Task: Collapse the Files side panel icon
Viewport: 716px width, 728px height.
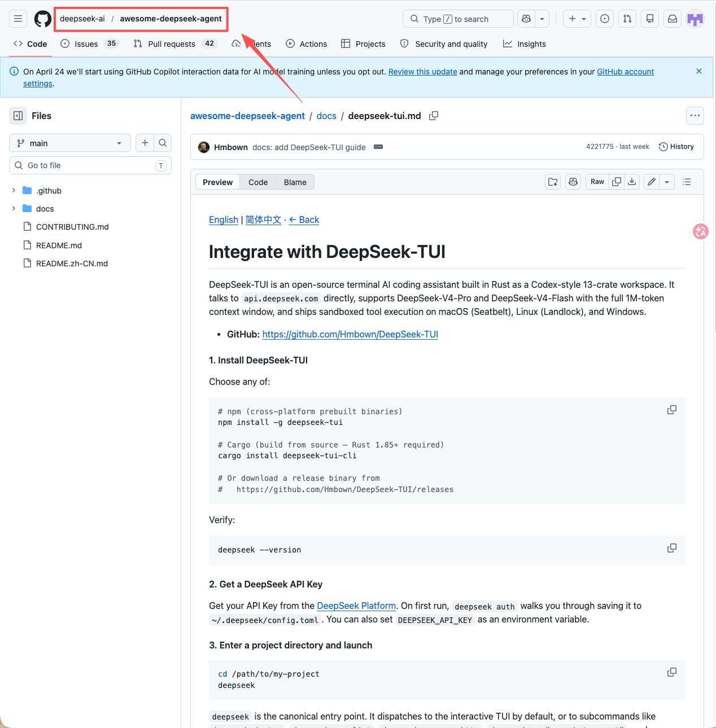Action: (18, 116)
